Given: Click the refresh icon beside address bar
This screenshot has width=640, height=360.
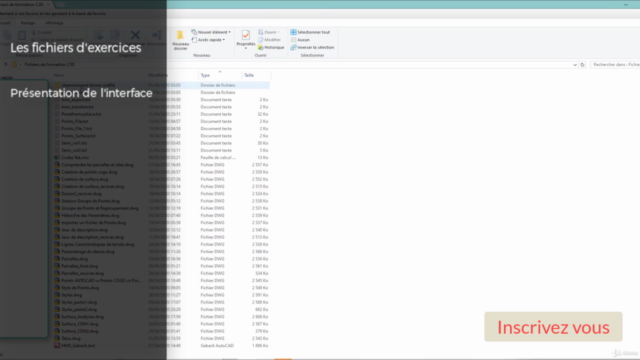Looking at the screenshot, I should pos(582,65).
